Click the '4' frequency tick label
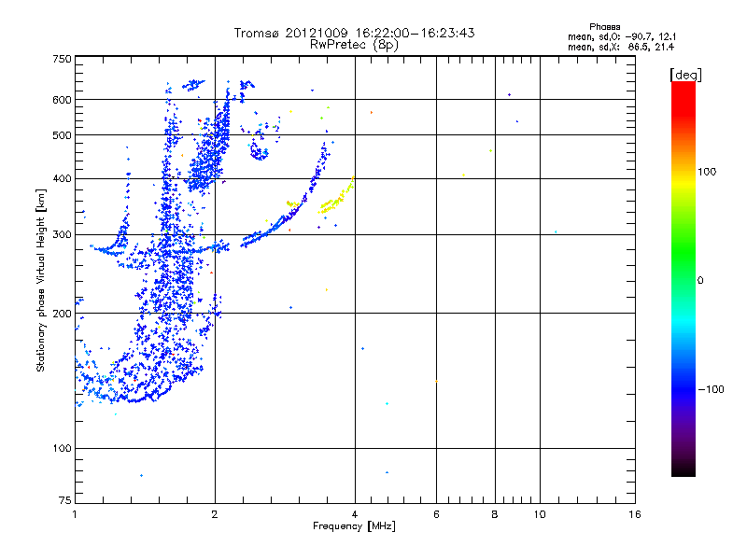This screenshot has height=560, width=747. pyautogui.click(x=355, y=514)
